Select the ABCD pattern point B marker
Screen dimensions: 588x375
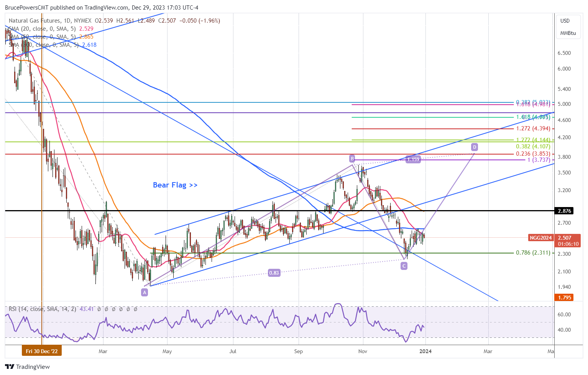pyautogui.click(x=352, y=158)
